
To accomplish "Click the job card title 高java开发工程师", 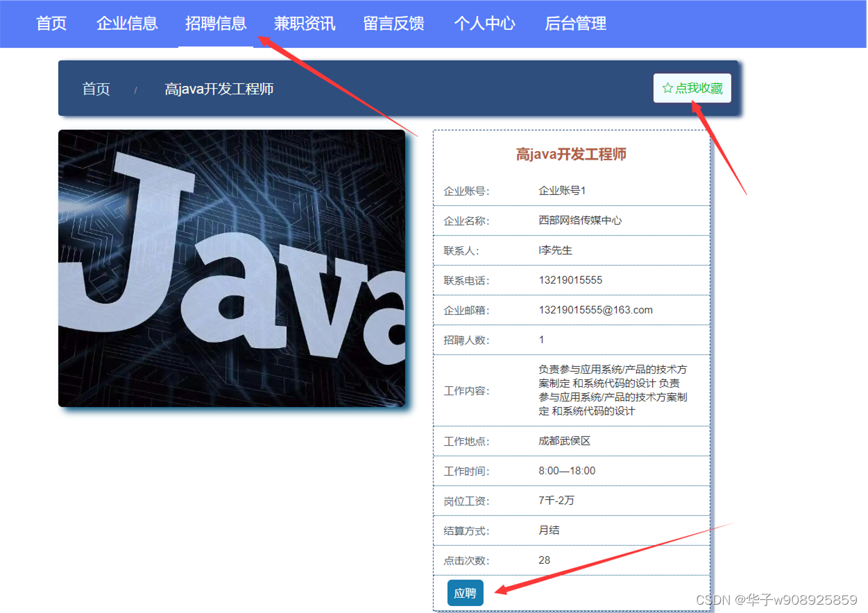I will [571, 154].
